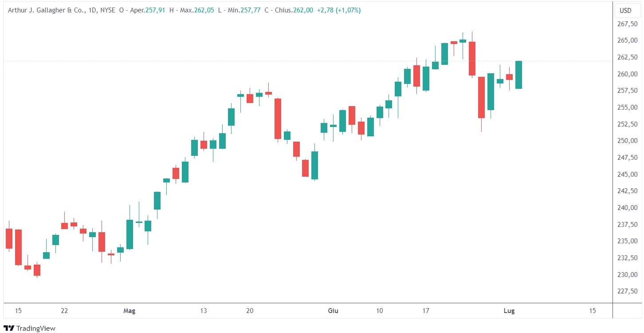Select the leftmost red candle on the chart
Image resolution: width=644 pixels, height=333 pixels.
9,238
